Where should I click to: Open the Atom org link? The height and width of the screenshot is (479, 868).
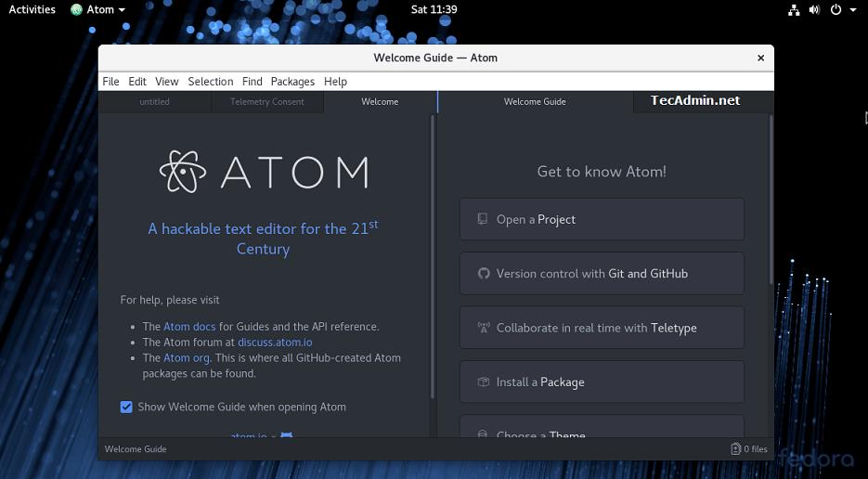[x=186, y=357]
